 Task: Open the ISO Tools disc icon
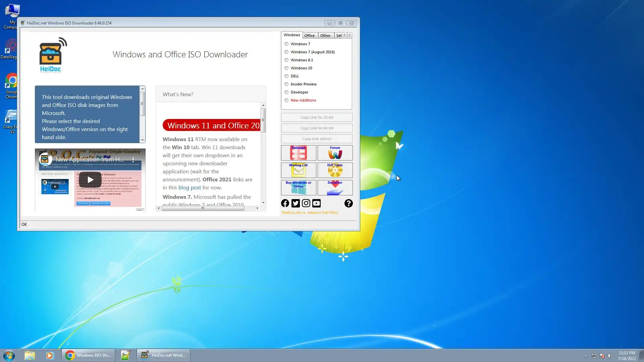coord(335,170)
